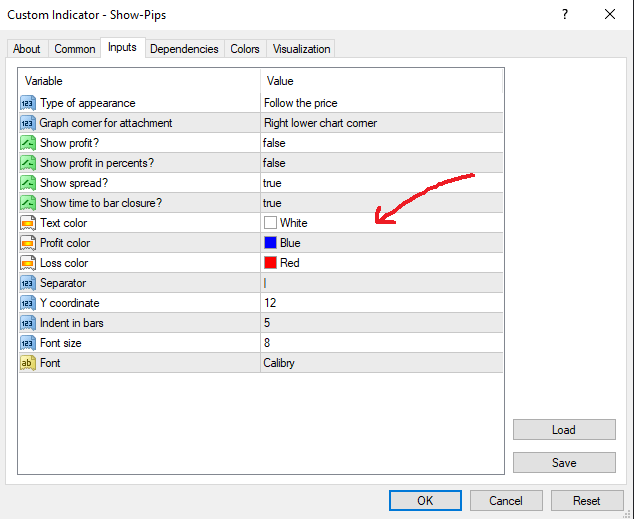Screen dimensions: 634x519
Task: Select the 'Show spread?' variable label
Action: click(74, 183)
